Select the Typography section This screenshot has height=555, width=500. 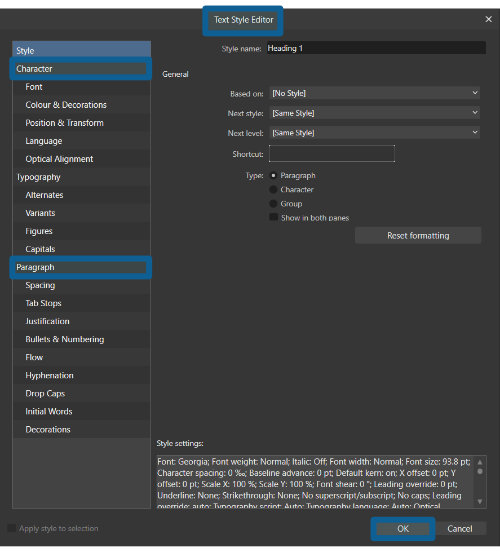[x=81, y=177]
